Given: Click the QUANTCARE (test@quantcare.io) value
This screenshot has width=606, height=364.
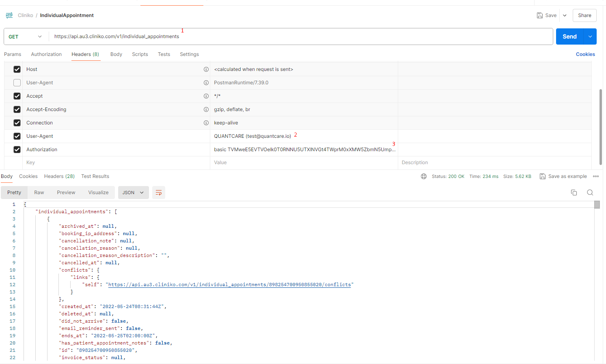Looking at the screenshot, I should 252,136.
